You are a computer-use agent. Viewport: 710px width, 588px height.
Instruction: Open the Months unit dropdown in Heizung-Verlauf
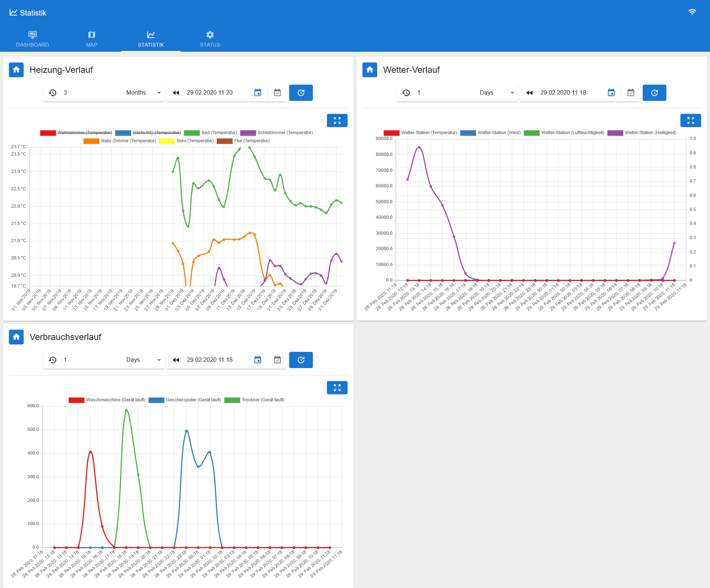143,93
